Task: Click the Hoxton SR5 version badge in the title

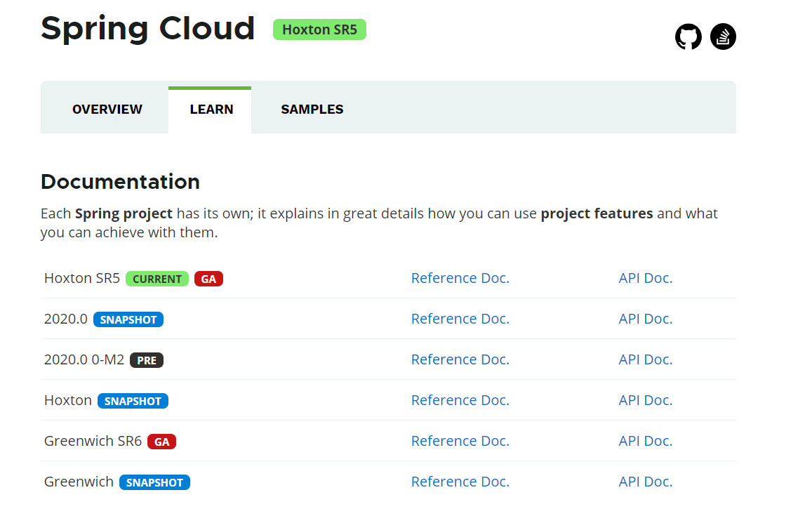Action: [319, 30]
